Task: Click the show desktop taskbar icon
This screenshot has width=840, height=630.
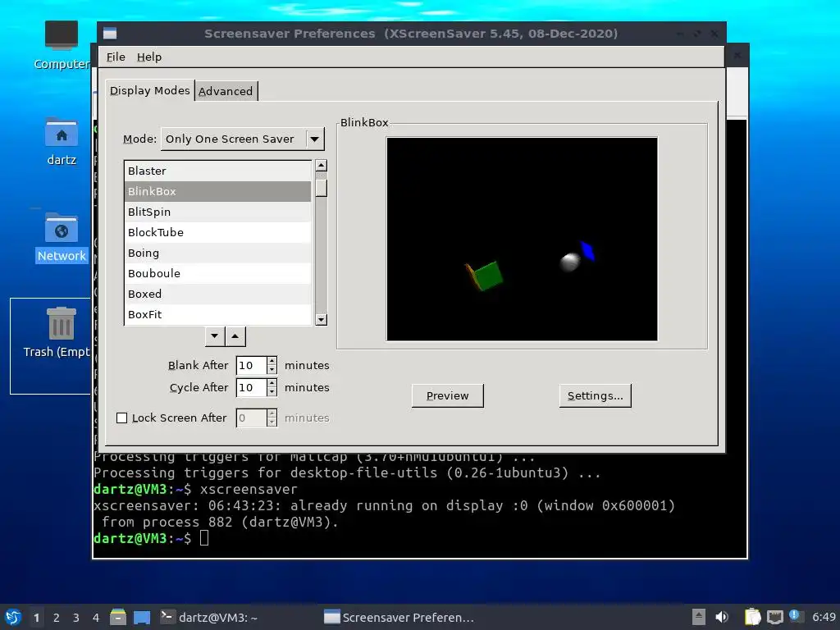Action: (x=141, y=617)
